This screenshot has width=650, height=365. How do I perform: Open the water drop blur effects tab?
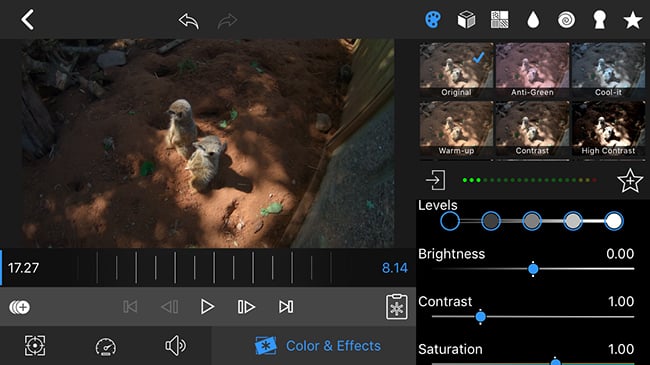533,19
